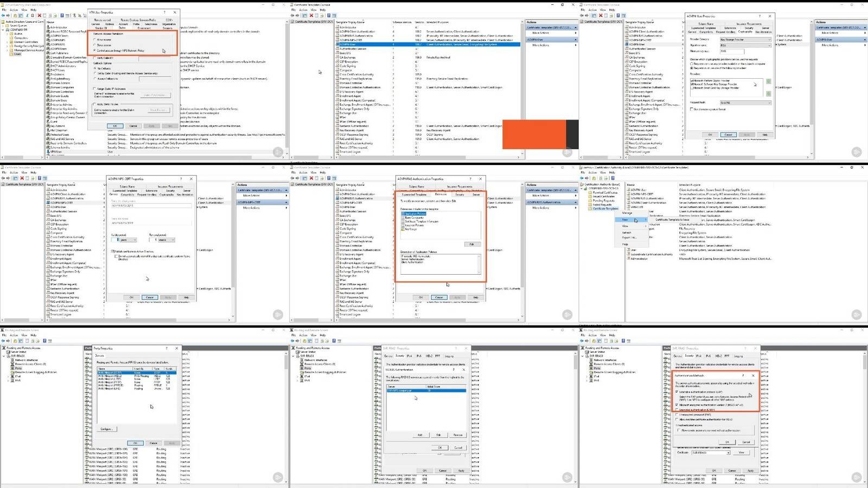Click Key Usage icon in the extensions list
The width and height of the screenshot is (868, 488).
(403, 229)
